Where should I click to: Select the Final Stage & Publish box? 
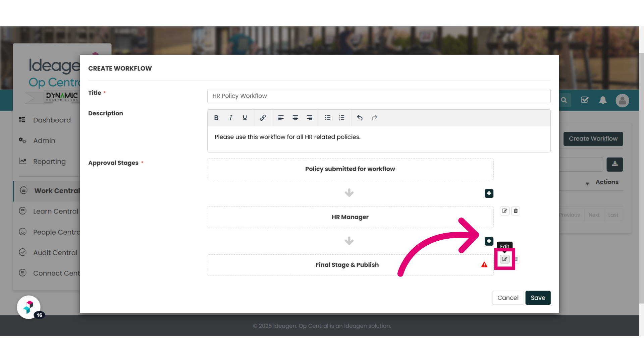click(350, 265)
